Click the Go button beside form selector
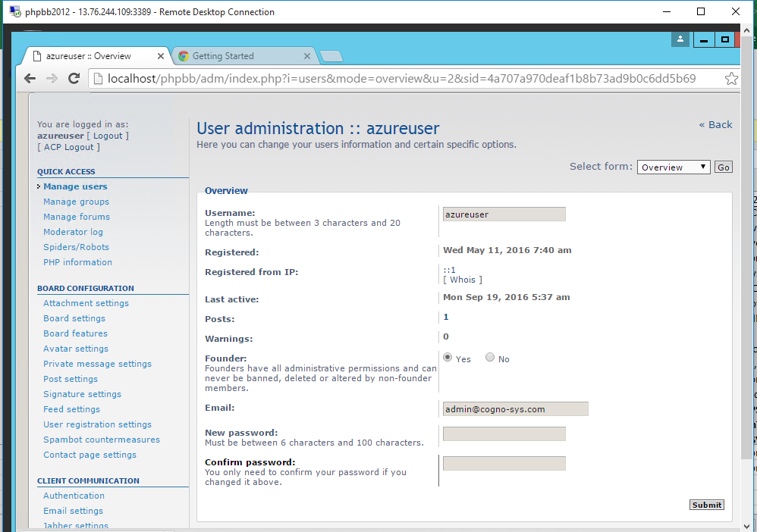This screenshot has width=757, height=532. (724, 167)
